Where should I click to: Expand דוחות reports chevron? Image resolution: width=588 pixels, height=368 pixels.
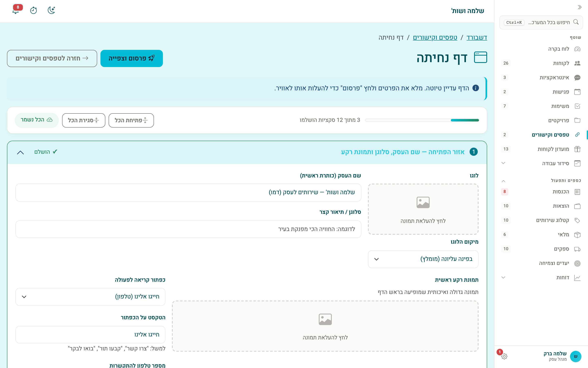click(x=503, y=277)
